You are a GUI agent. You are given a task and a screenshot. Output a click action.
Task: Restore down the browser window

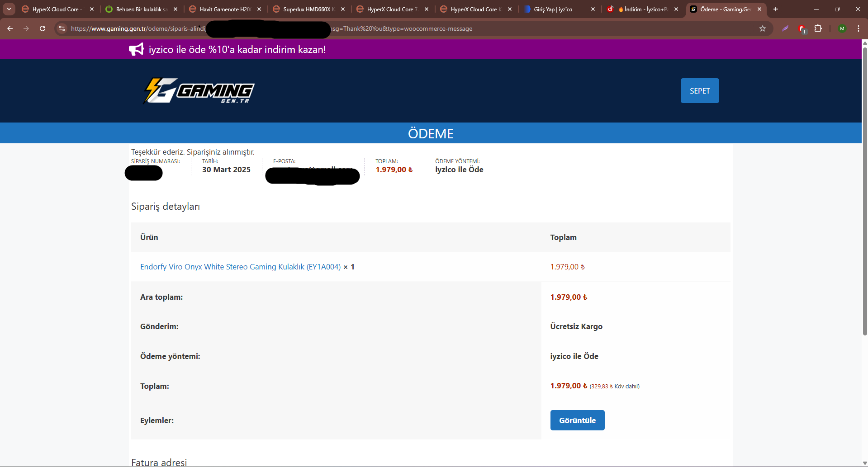click(x=837, y=9)
